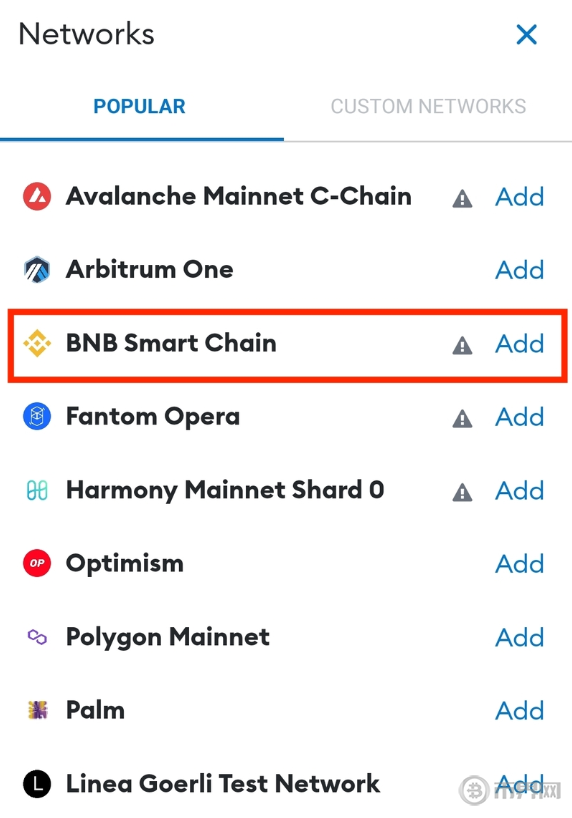
Task: Add the Polygon Mainnet network
Action: tap(520, 637)
